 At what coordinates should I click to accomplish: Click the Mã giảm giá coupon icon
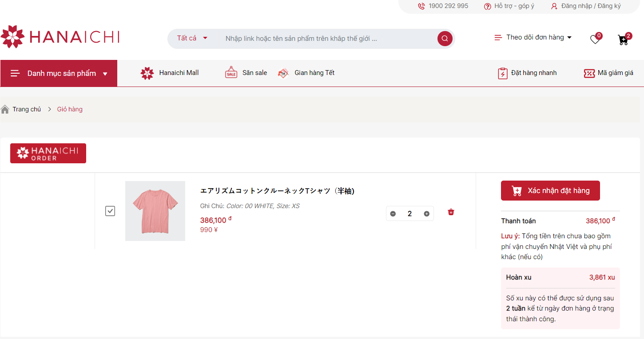pyautogui.click(x=589, y=73)
